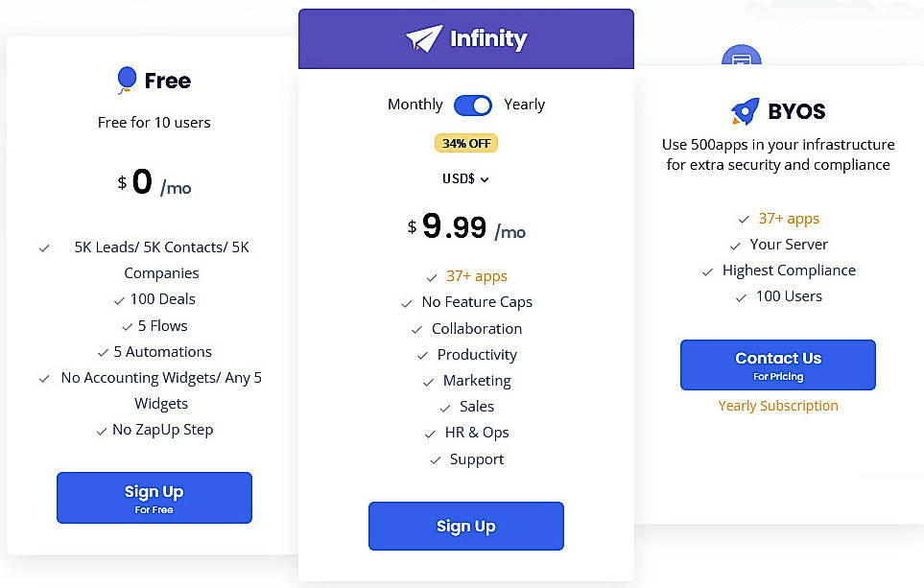Click checkmark icon next to Support
Image resolution: width=924 pixels, height=588 pixels.
(436, 460)
